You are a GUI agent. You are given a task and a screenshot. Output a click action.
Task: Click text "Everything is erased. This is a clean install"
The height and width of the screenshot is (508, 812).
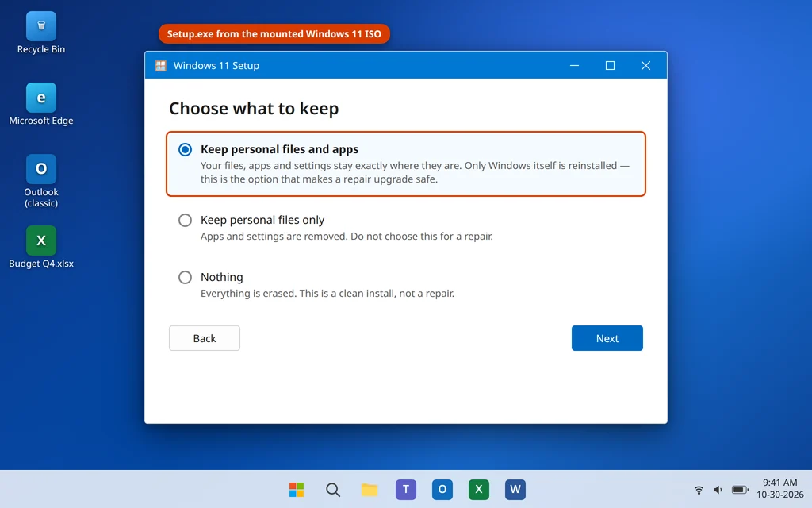coord(297,294)
